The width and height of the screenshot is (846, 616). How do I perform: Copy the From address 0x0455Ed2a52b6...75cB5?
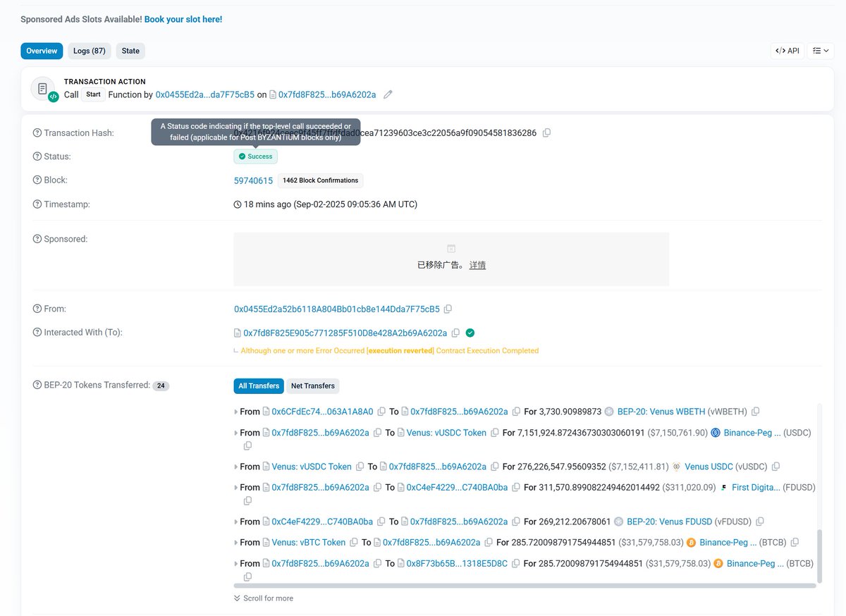(448, 309)
